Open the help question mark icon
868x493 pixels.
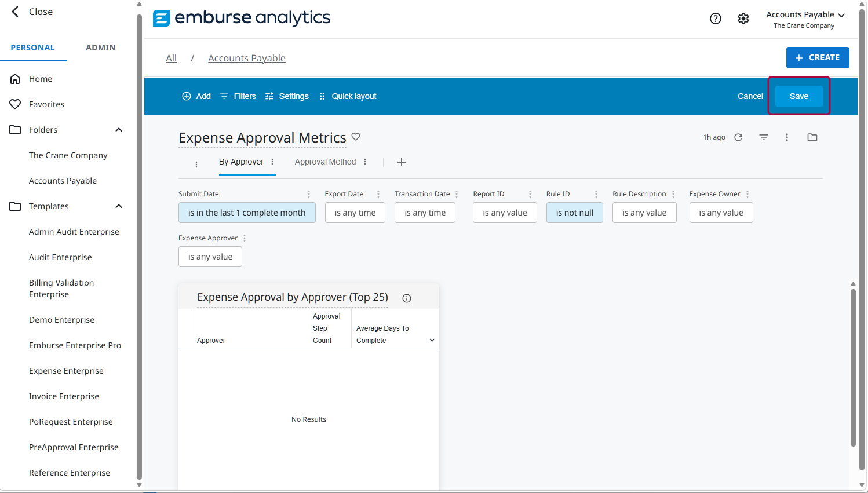716,19
